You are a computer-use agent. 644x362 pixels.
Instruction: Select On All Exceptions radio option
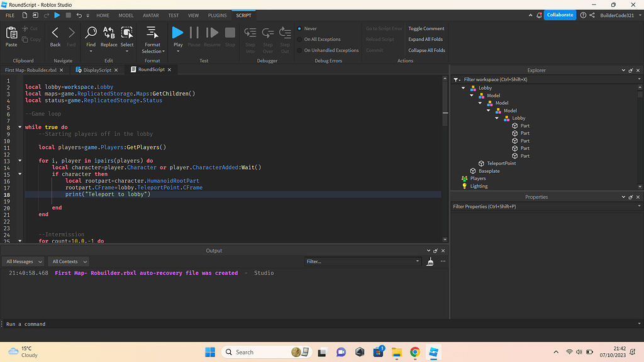click(x=299, y=40)
